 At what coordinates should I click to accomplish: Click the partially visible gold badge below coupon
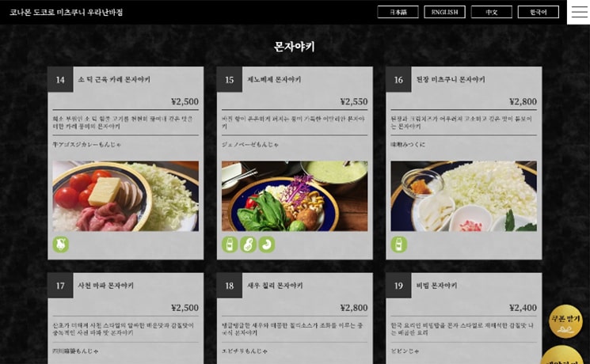562,355
